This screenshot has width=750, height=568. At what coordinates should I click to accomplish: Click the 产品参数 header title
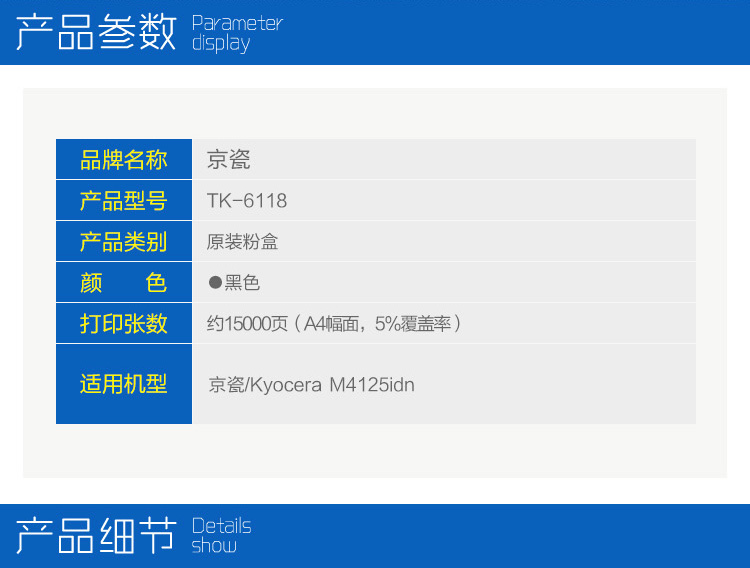(96, 32)
